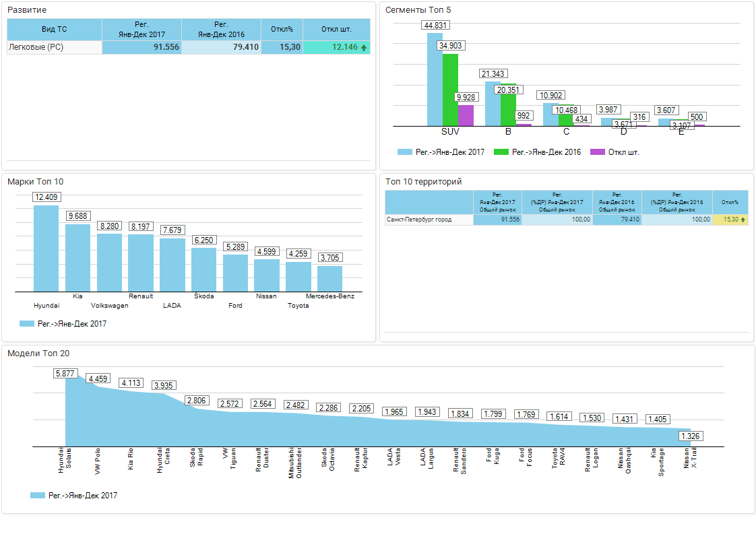Screen dimensions: 756x534
Task: Sort by 'Вид ТС' column header
Action: coord(54,30)
